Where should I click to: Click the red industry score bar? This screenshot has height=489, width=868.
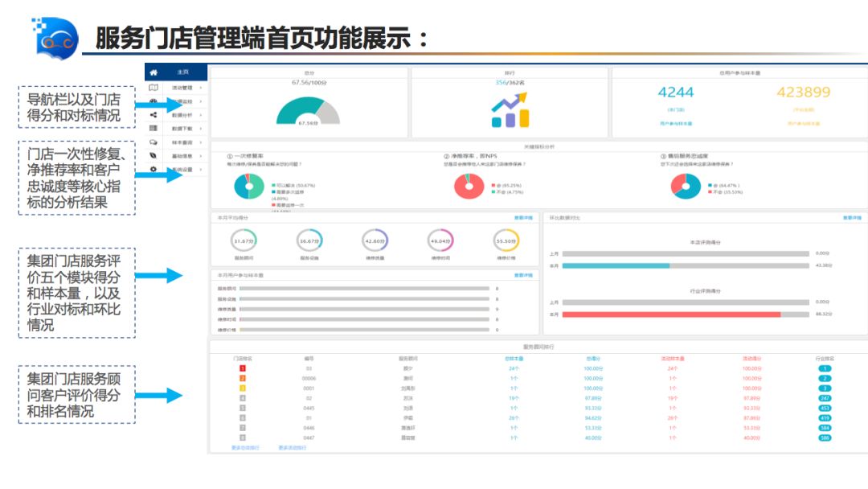(671, 314)
